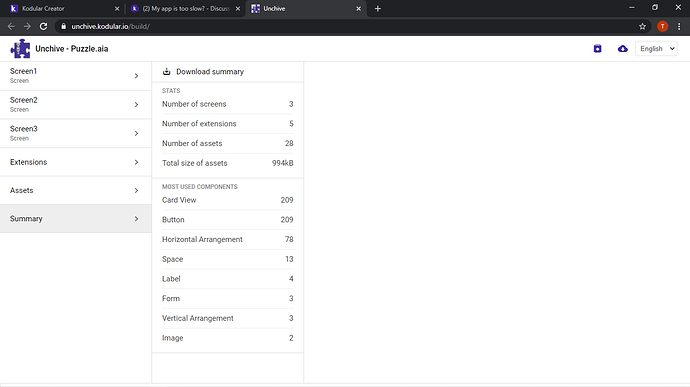Expand Screen1 with its chevron
The height and width of the screenshot is (387, 690).
coord(136,76)
